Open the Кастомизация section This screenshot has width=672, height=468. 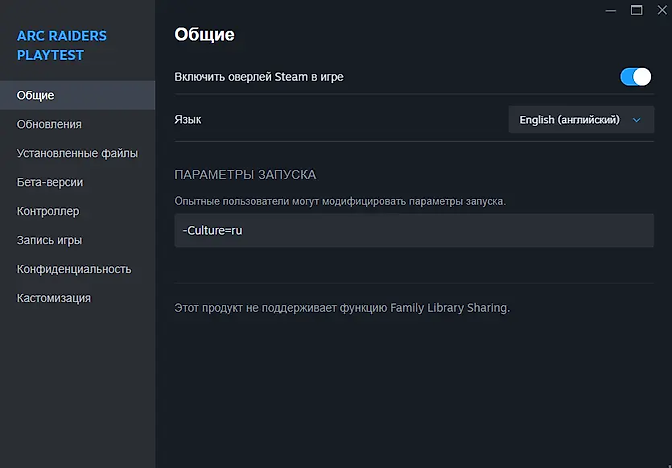point(54,298)
